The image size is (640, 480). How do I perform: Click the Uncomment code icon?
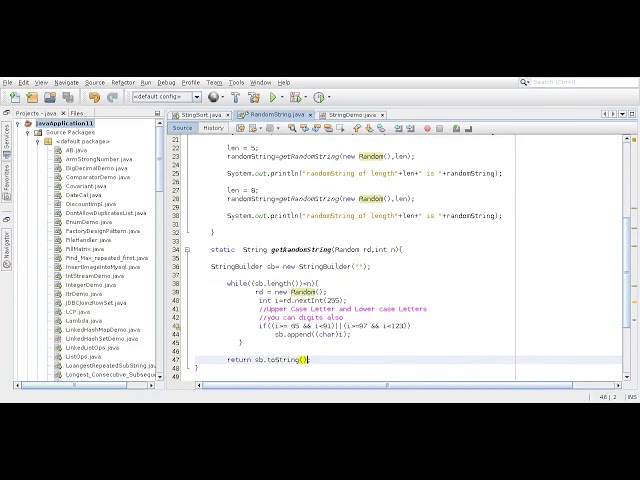(x=469, y=129)
